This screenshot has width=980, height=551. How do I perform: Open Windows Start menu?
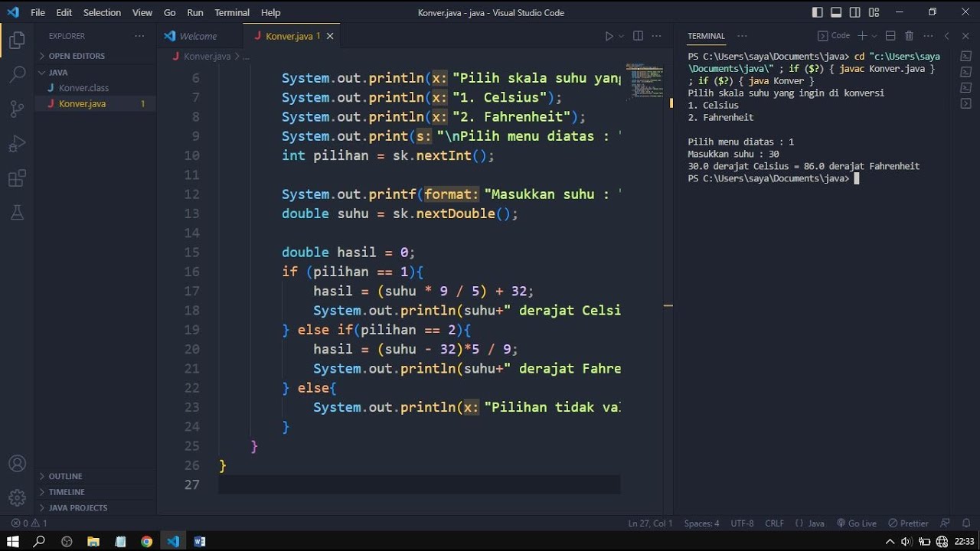coord(12,541)
